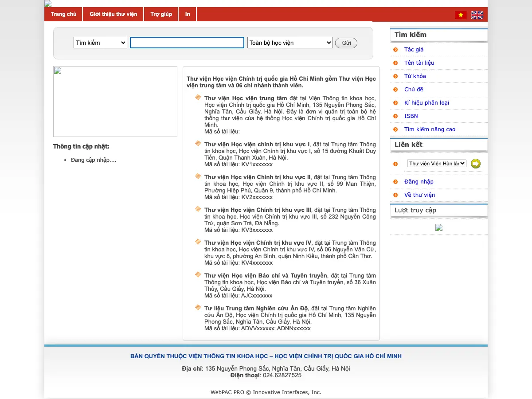Click 'Mã số tài liệu: KV3xxxxxxx' text

[239, 230]
